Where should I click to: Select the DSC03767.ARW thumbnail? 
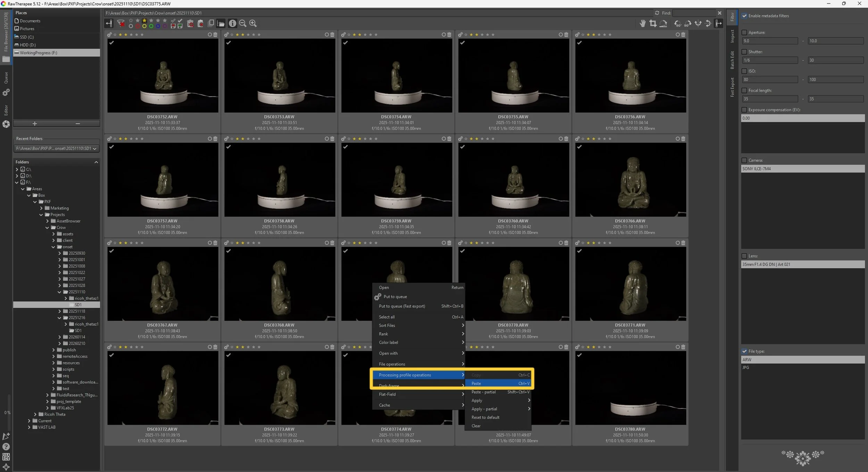[x=162, y=284]
